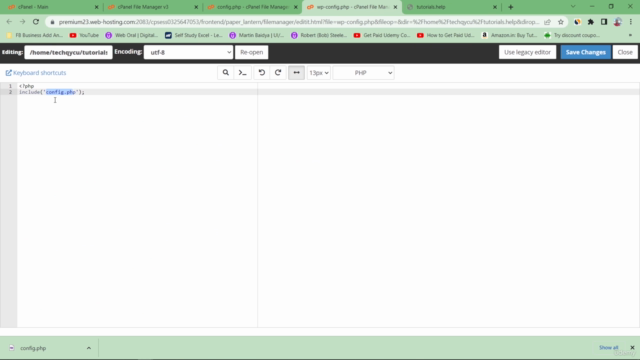Open Web Oral | Digital bookmark
Viewport: 640px width, 360px height.
coord(132,36)
